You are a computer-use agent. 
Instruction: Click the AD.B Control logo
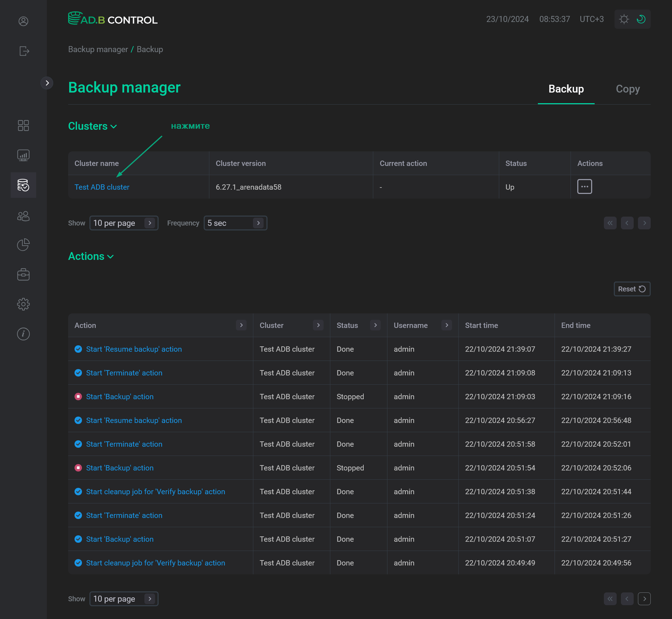coord(113,19)
